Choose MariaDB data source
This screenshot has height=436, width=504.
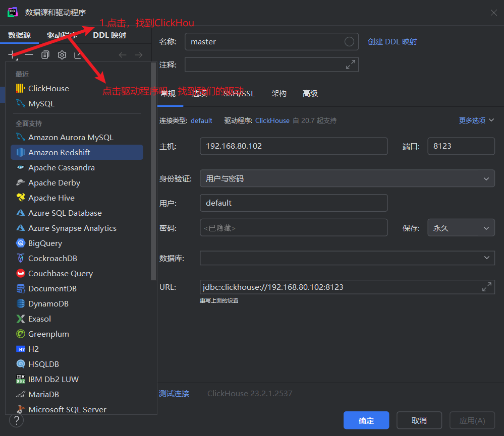coord(77,394)
